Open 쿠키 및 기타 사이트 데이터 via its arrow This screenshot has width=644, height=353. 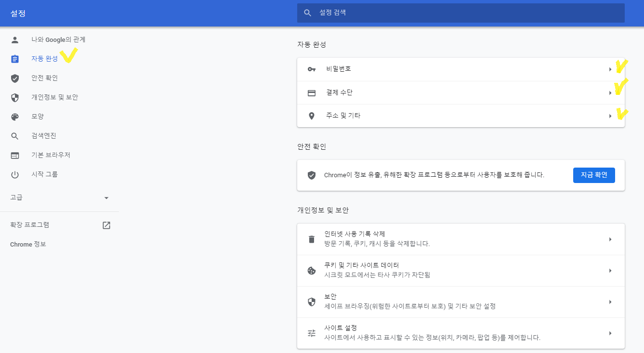coord(610,271)
